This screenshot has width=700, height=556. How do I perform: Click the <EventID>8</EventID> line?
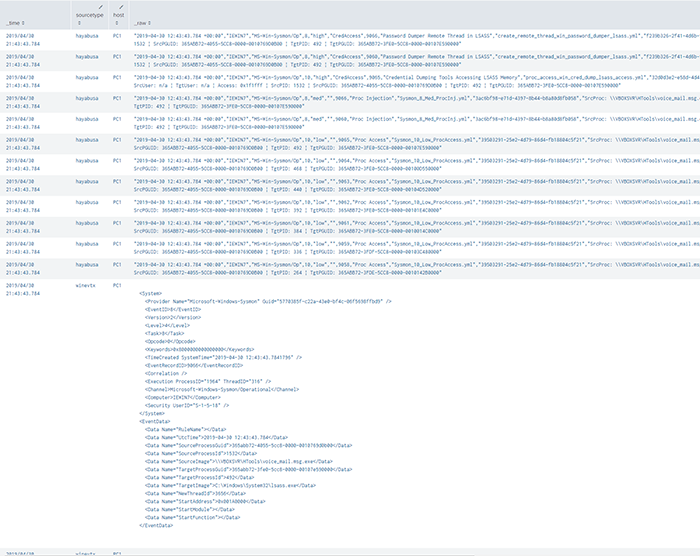click(173, 309)
